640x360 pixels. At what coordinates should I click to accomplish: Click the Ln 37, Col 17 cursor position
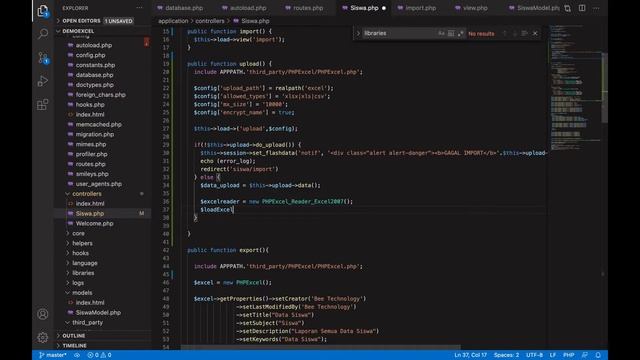pos(470,355)
